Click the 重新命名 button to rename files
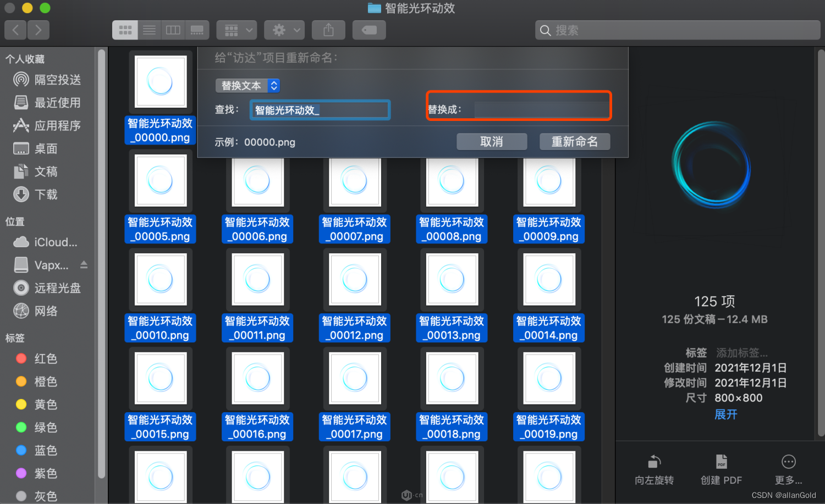Viewport: 825px width, 504px height. pos(574,141)
